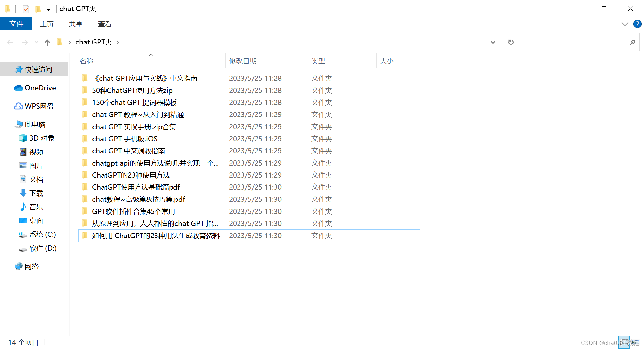Image resolution: width=644 pixels, height=349 pixels.
Task: Go up one level with the up arrow
Action: [x=47, y=42]
